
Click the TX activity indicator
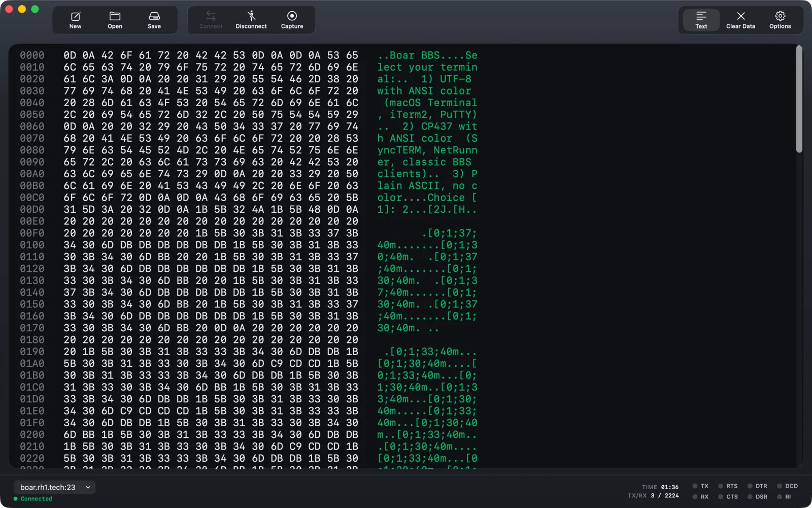pos(700,486)
